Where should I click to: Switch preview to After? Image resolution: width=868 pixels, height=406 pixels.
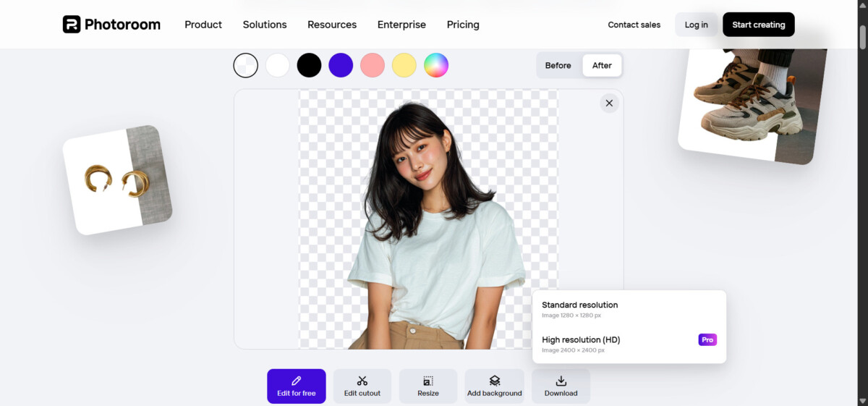(602, 65)
